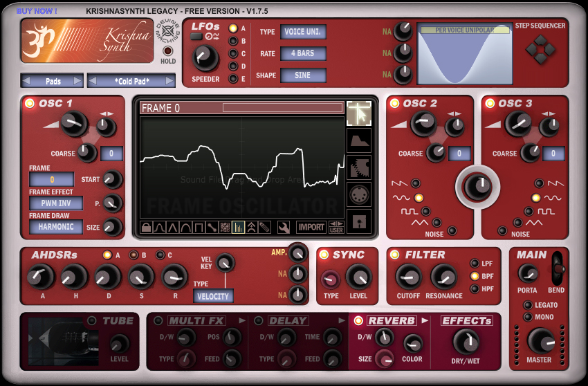Switch to LFO E
This screenshot has width=588, height=386.
(x=233, y=79)
